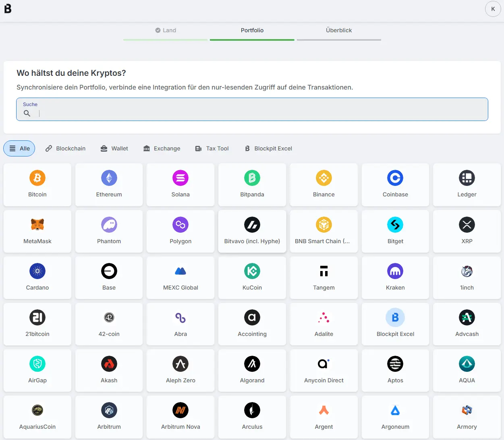504x440 pixels.
Task: Select the Accointing tax tool card
Action: tap(252, 324)
